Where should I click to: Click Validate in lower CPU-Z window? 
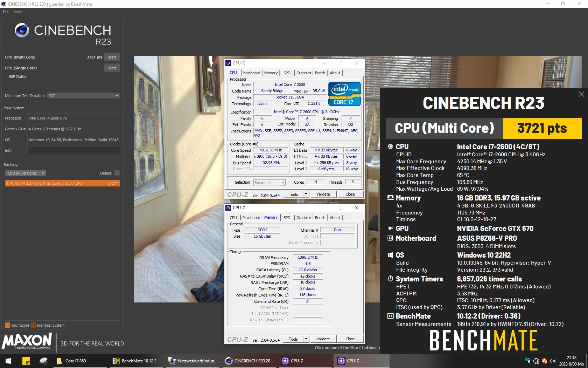pos(323,339)
